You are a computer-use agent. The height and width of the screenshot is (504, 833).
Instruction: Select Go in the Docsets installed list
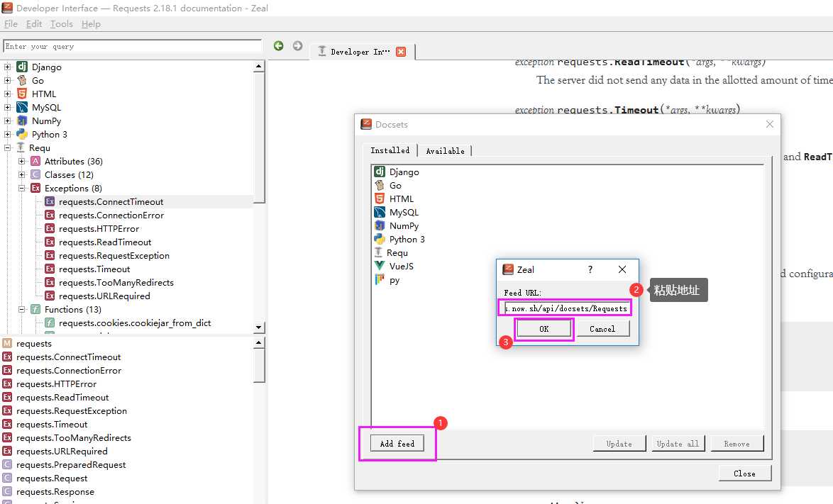388,185
